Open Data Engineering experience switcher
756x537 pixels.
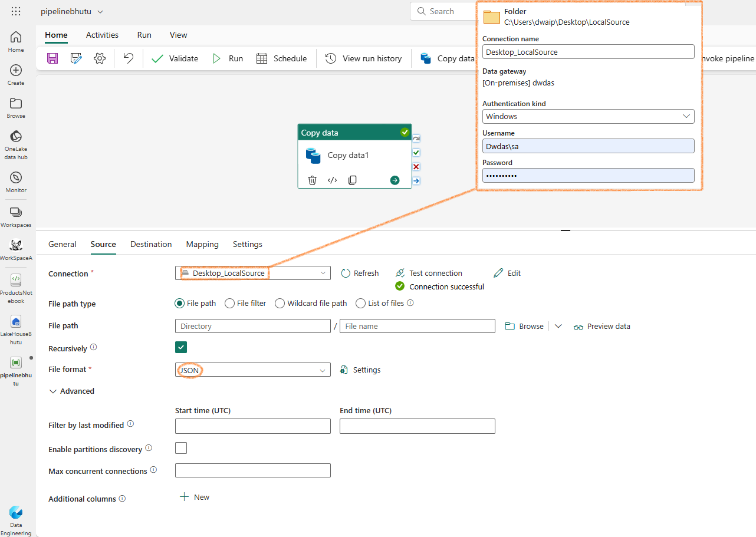click(x=16, y=520)
